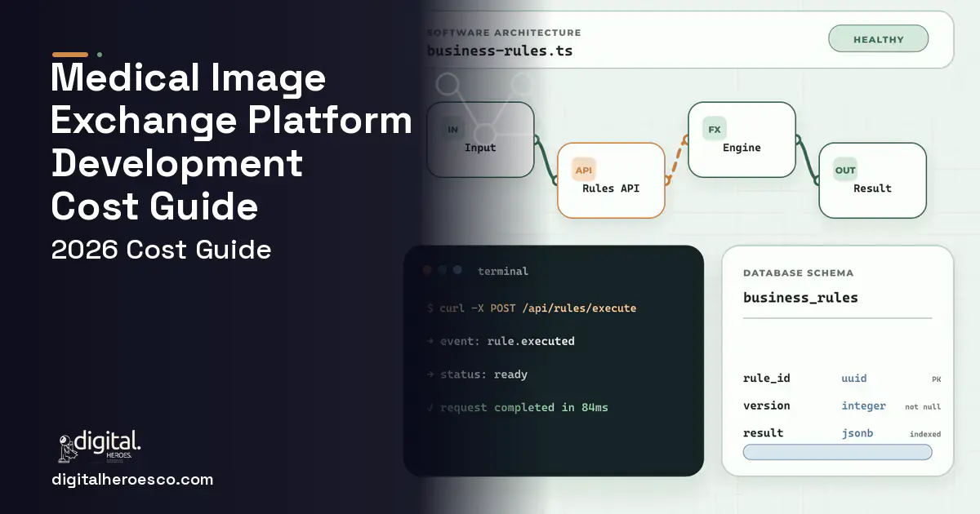Viewport: 980px width, 514px height.
Task: Click the PK constraint label
Action: click(x=936, y=379)
